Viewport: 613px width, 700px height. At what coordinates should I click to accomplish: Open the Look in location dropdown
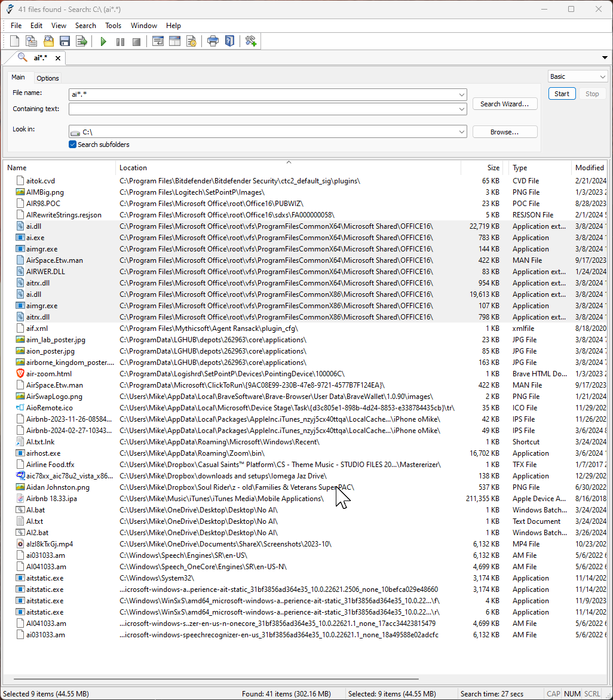click(x=462, y=132)
